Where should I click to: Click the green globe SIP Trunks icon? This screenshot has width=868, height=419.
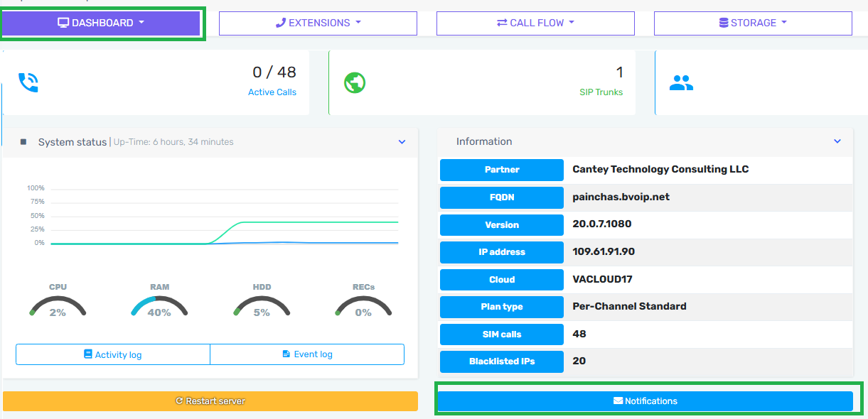coord(354,83)
